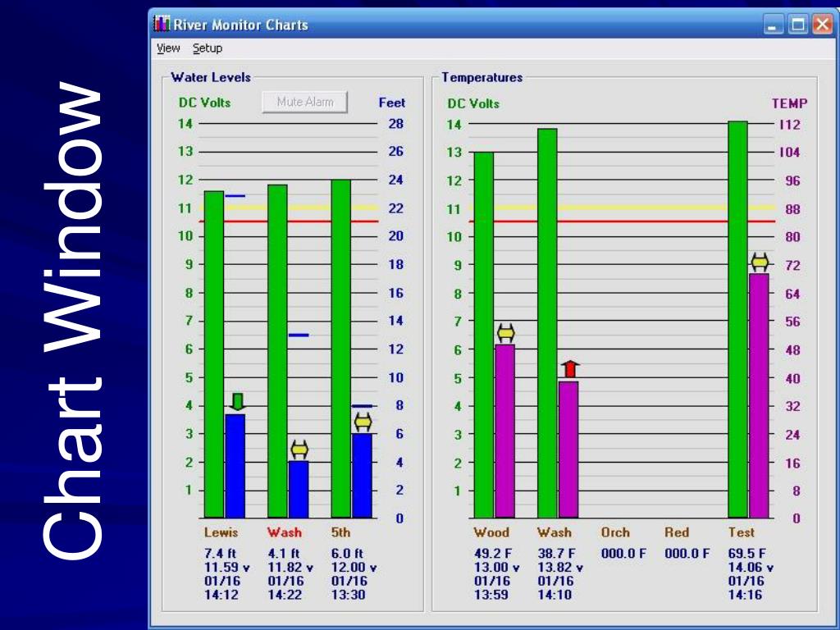Select the red Wash label under Water Levels
The width and height of the screenshot is (840, 630).
point(284,532)
